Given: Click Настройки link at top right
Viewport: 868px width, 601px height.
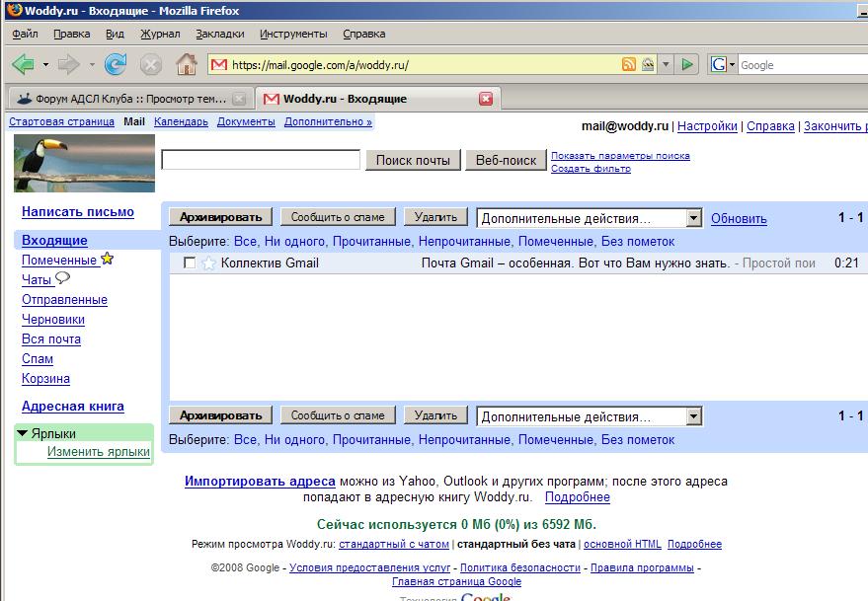Looking at the screenshot, I should 707,126.
